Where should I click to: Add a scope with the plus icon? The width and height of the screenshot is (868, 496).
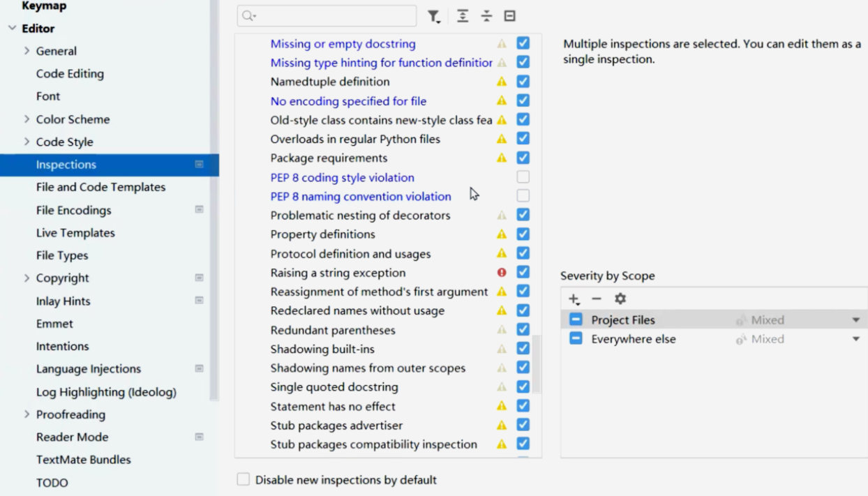(574, 299)
